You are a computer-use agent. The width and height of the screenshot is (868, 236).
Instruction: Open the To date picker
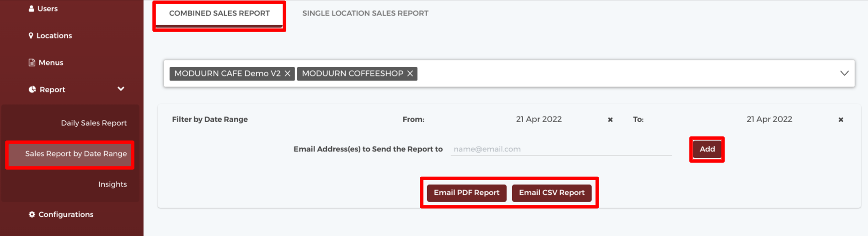(769, 119)
